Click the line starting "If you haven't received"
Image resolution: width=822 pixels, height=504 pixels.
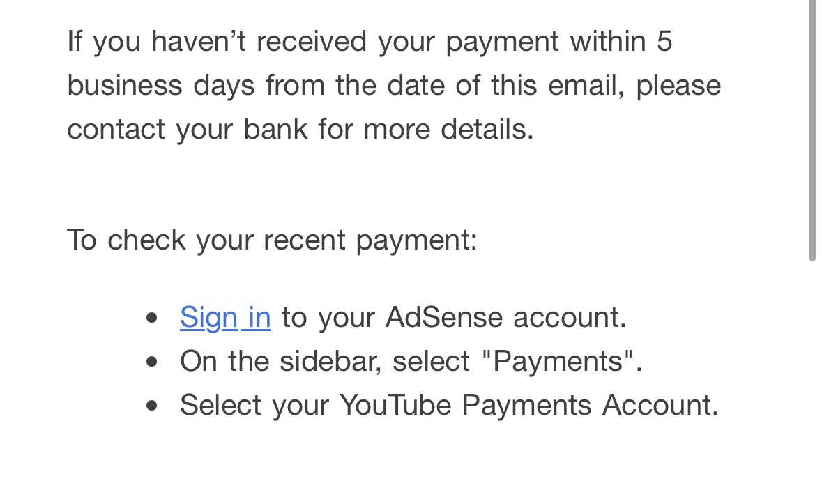370,42
